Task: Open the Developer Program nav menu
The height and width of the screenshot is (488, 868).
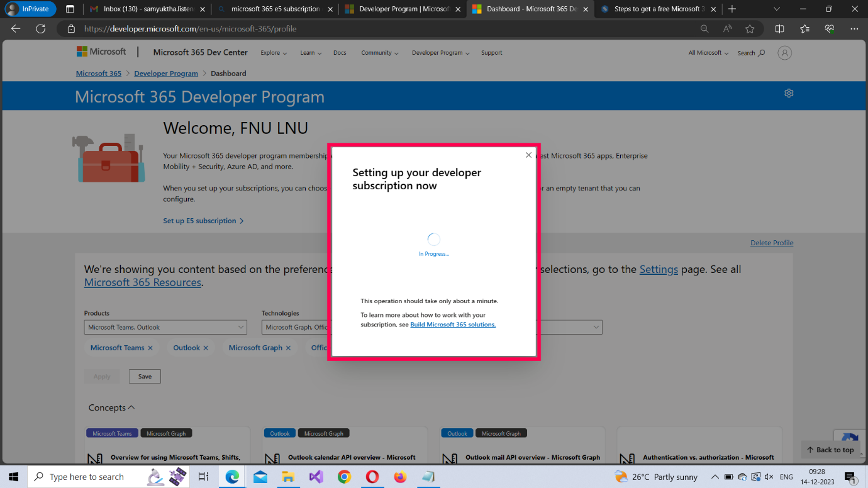Action: (440, 53)
